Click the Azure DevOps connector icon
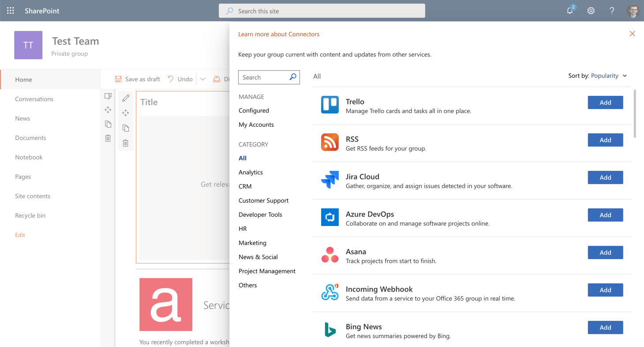 tap(330, 217)
